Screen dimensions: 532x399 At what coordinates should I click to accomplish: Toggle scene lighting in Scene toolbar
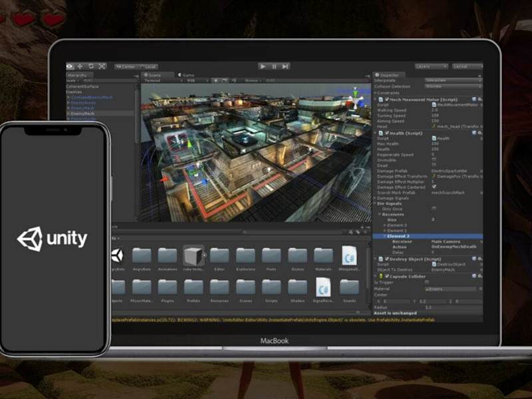coord(215,80)
